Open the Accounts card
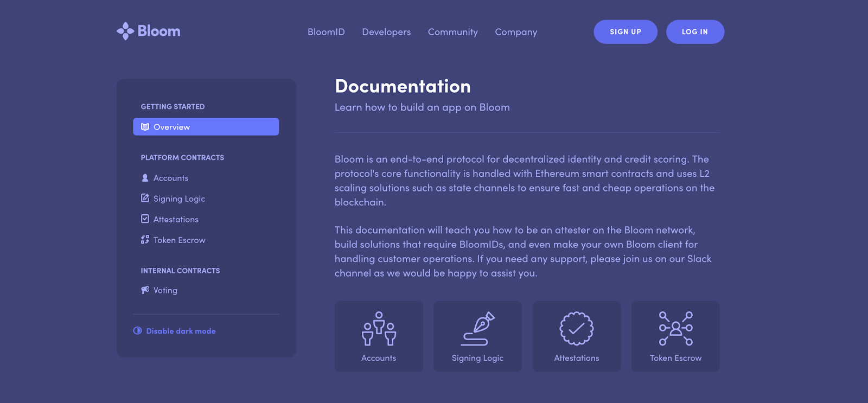 tap(379, 336)
